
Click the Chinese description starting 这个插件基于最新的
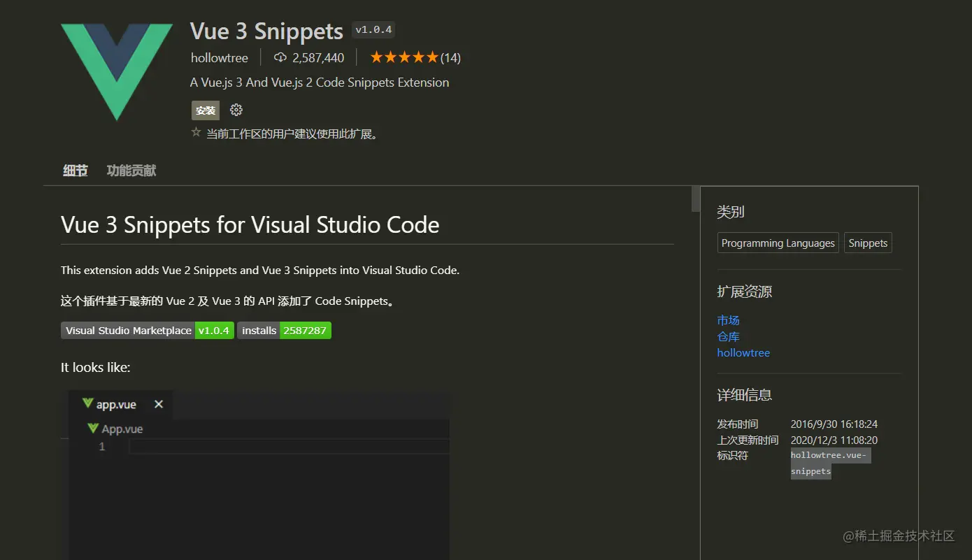[228, 301]
